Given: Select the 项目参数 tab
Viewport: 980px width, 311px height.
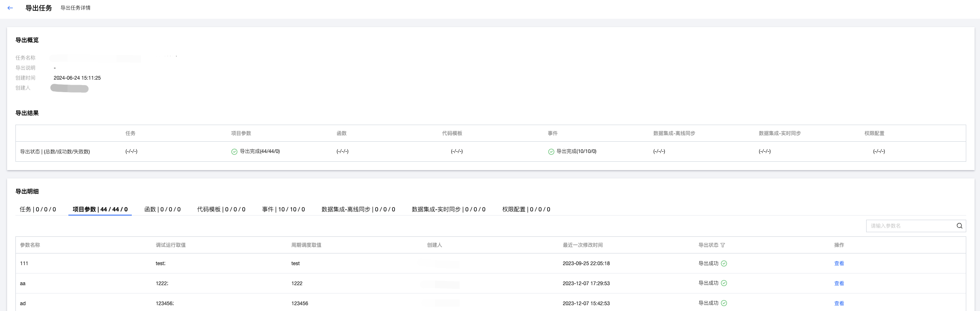Looking at the screenshot, I should click(x=100, y=209).
